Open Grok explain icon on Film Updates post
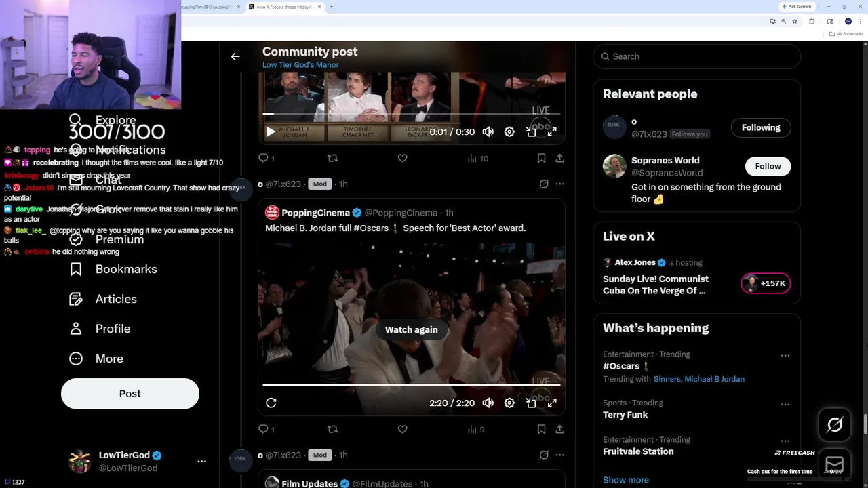 (x=544, y=455)
